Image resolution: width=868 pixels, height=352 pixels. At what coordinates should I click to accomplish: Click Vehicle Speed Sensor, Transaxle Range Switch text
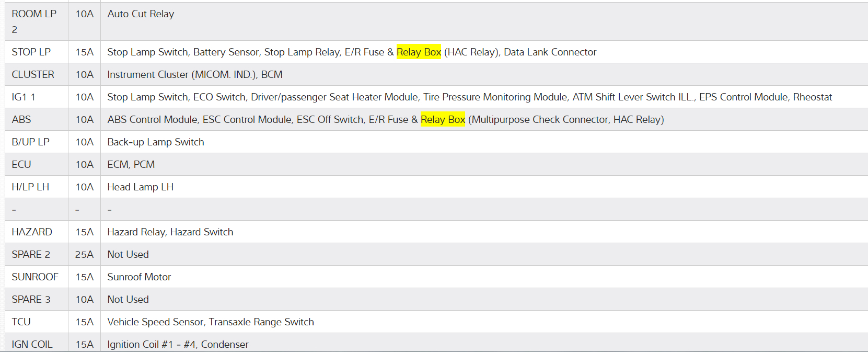pos(211,322)
